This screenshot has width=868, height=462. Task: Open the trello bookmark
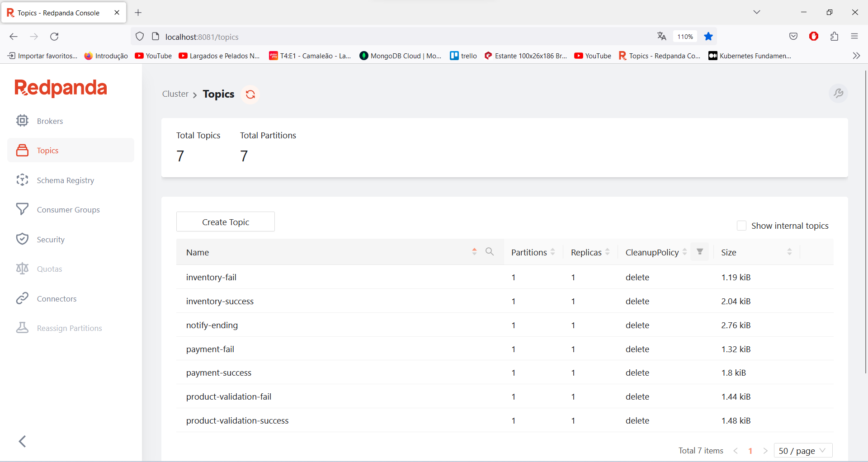(x=463, y=56)
